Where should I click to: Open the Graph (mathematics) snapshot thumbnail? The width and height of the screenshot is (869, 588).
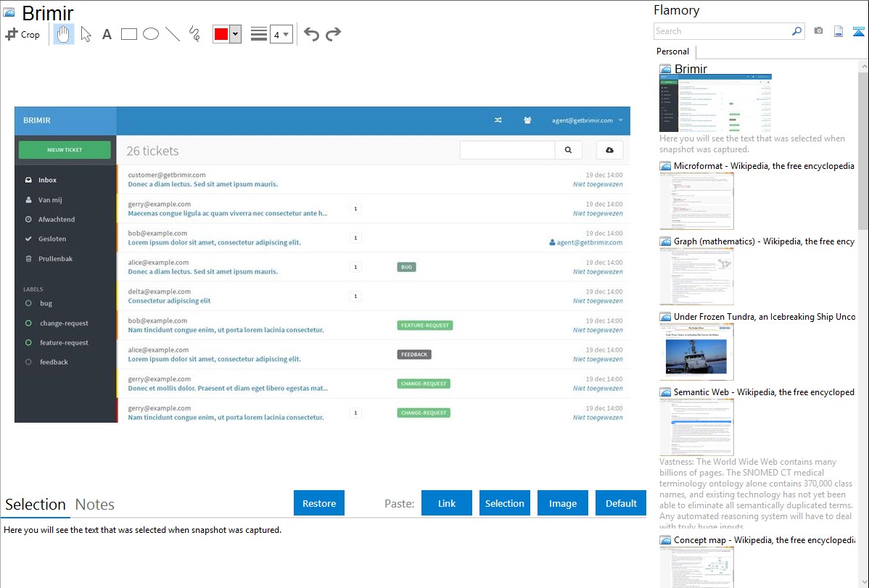point(696,276)
